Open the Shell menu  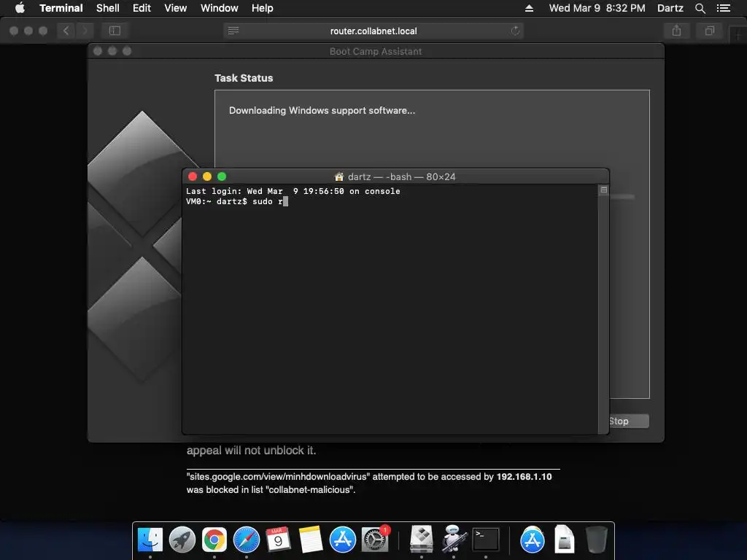pos(108,8)
